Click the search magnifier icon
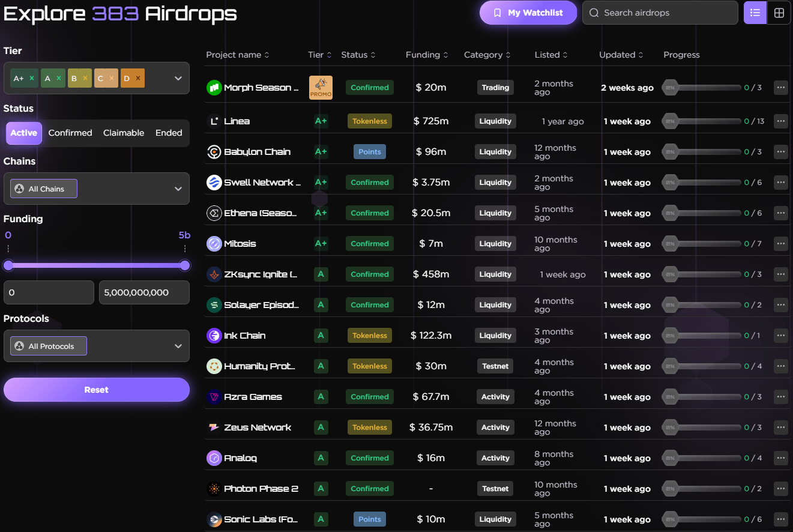The image size is (793, 532). [x=594, y=12]
